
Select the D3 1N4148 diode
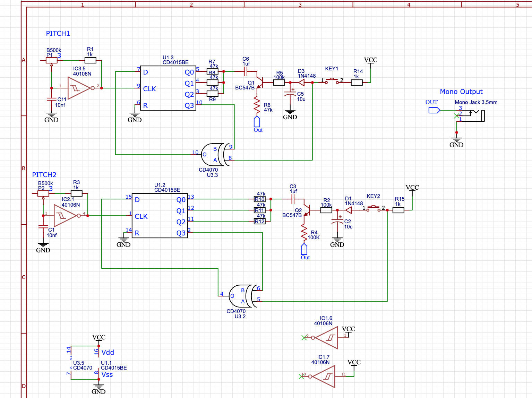pyautogui.click(x=301, y=83)
